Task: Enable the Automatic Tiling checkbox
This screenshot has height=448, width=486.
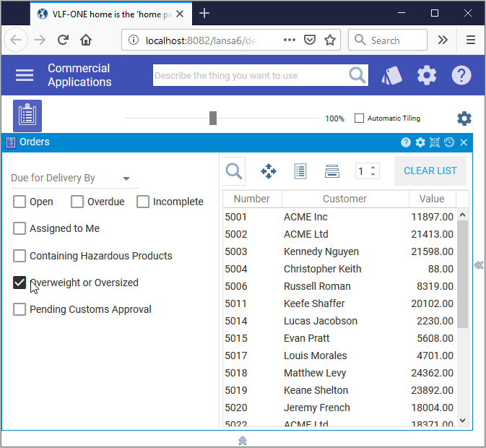Action: [359, 119]
